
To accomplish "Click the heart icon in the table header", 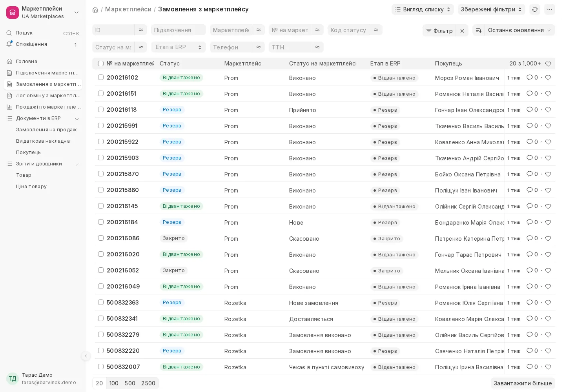I will [548, 64].
